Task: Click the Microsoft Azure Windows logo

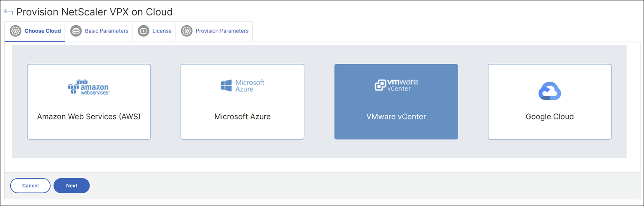Action: pyautogui.click(x=226, y=85)
